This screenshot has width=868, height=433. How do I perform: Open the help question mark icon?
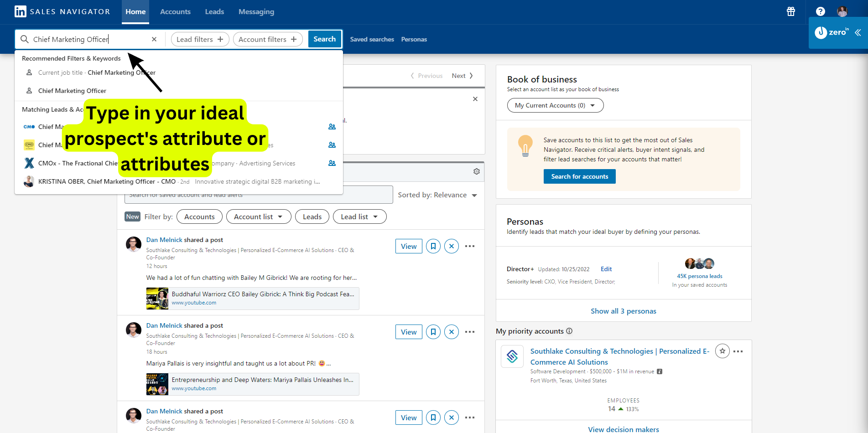tap(820, 11)
